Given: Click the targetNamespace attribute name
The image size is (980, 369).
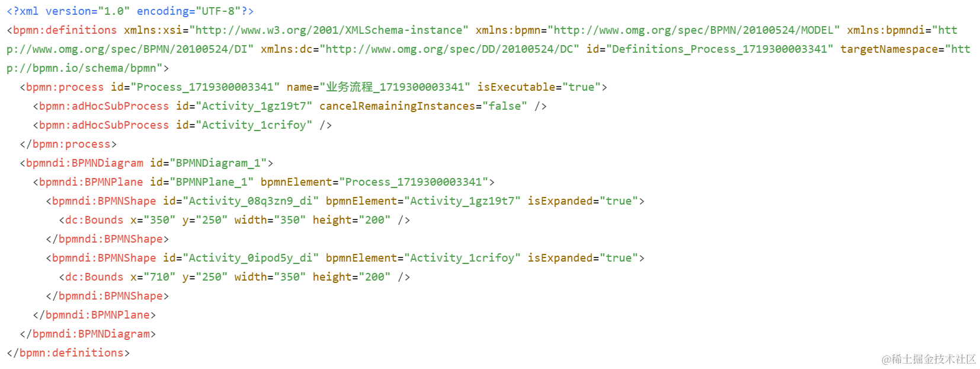Looking at the screenshot, I should point(889,49).
